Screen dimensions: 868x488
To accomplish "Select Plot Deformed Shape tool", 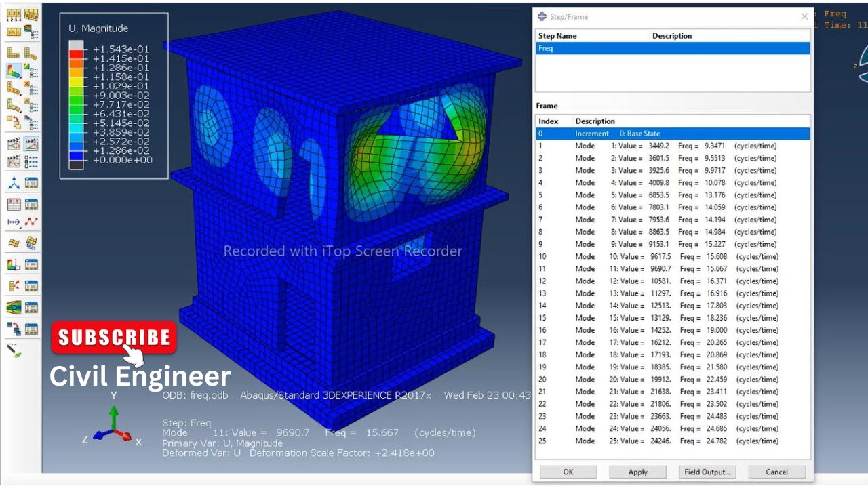I will 31,53.
